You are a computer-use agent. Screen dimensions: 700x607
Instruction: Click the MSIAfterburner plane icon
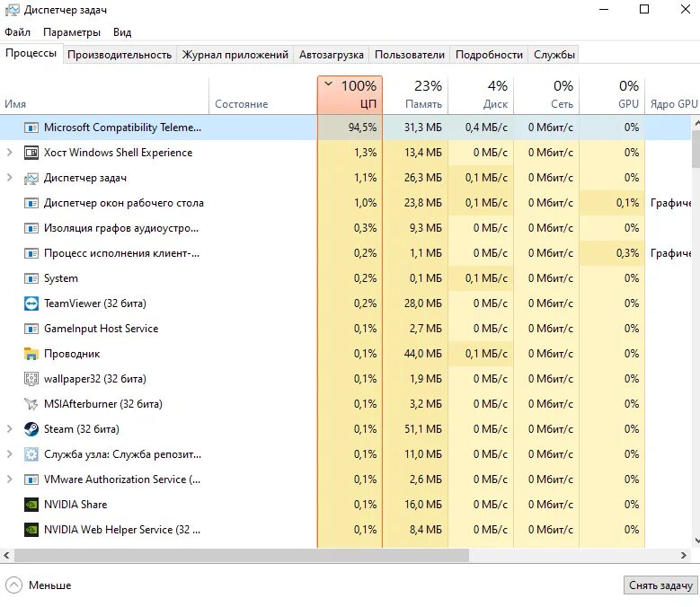tap(31, 404)
